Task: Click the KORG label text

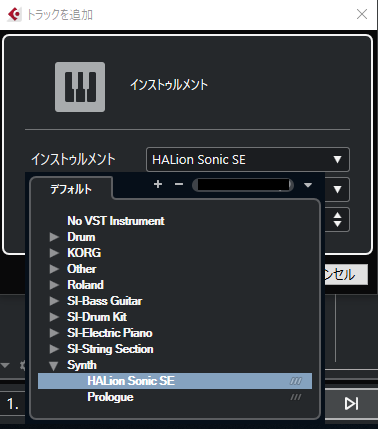Action: tap(84, 253)
